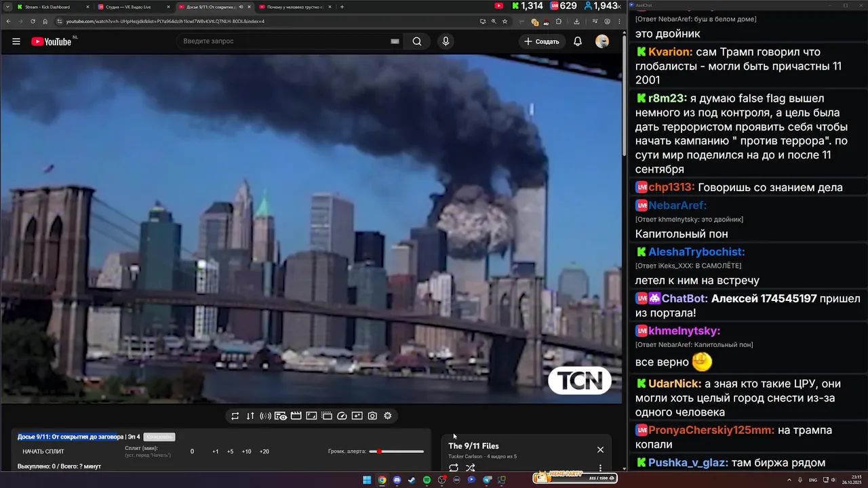Image resolution: width=868 pixels, height=488 pixels.
Task: Go to YouTube home via logo
Action: coord(51,41)
